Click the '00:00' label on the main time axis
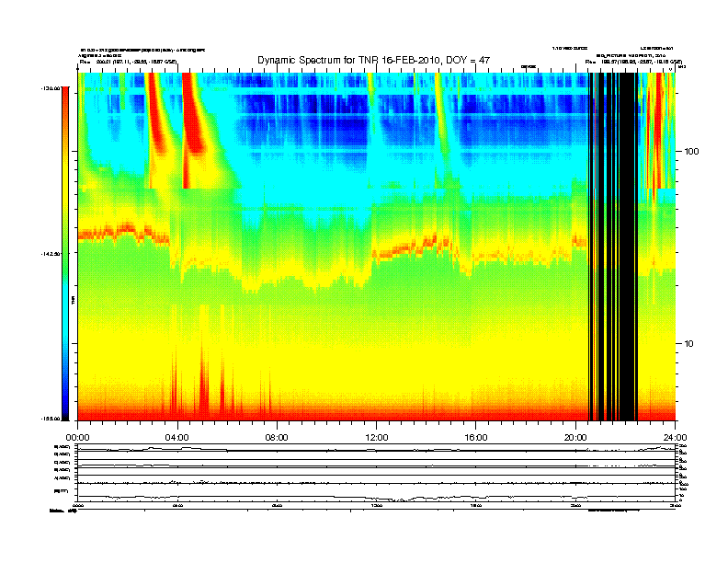Image resolution: width=728 pixels, height=563 pixels. [x=77, y=438]
